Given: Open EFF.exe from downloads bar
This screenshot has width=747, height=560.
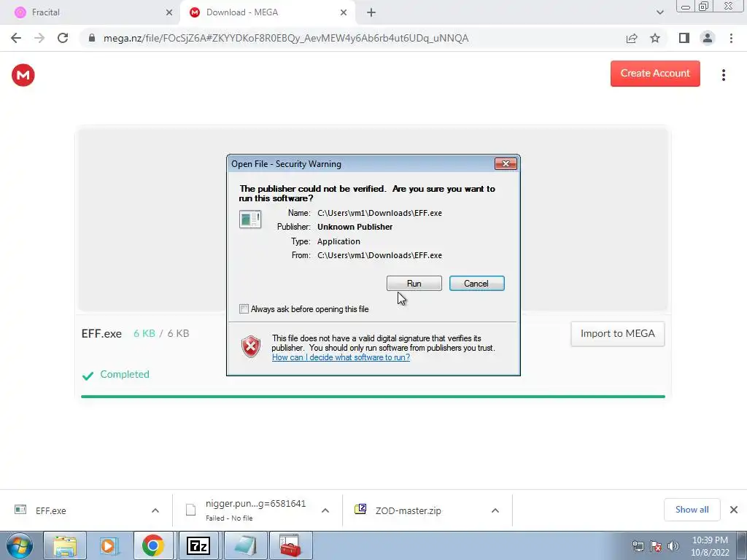Looking at the screenshot, I should pos(50,510).
